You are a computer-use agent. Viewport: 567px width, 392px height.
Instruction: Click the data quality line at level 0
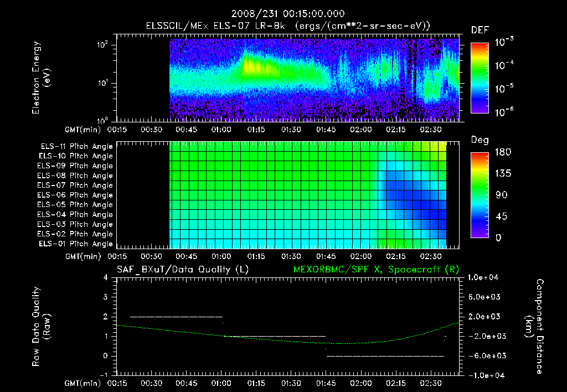(x=385, y=356)
